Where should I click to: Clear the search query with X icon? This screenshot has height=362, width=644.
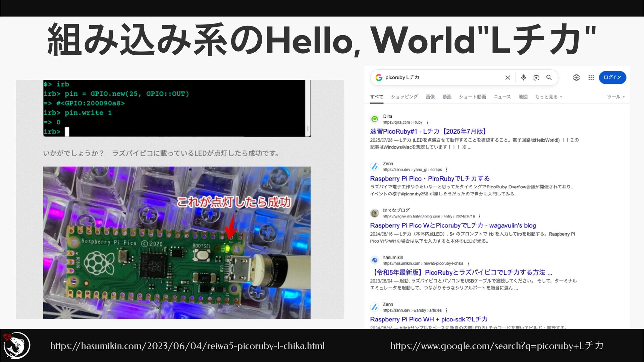[507, 77]
